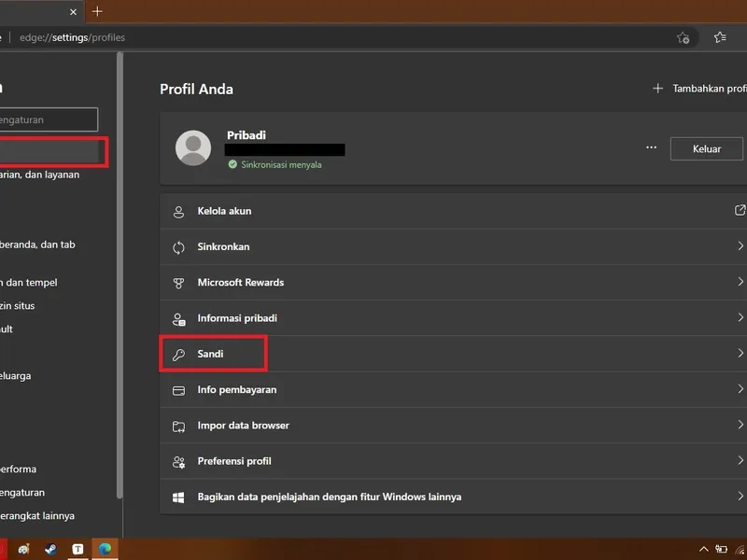Click the Bagikan data penjelajahan Windows icon
Image resolution: width=747 pixels, height=560 pixels.
tap(177, 497)
